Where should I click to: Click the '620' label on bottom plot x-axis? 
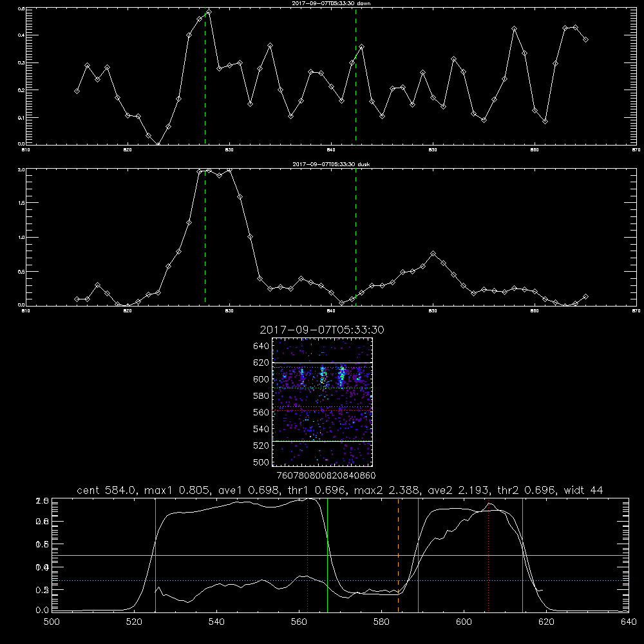click(x=546, y=622)
